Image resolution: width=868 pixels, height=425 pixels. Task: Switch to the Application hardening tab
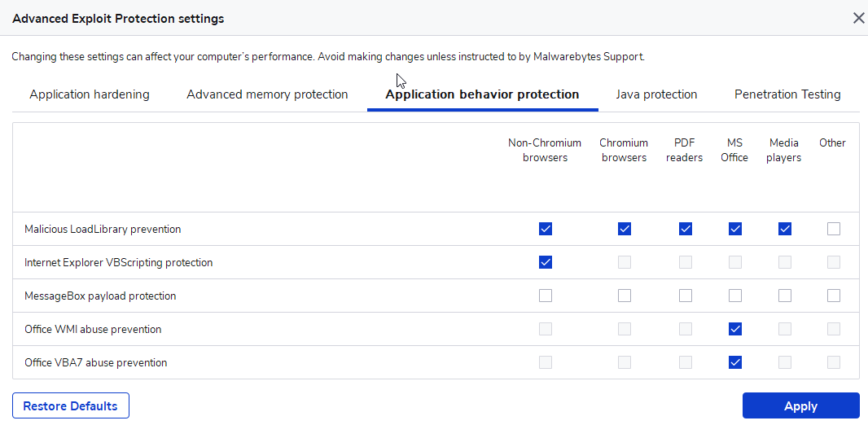pyautogui.click(x=90, y=94)
